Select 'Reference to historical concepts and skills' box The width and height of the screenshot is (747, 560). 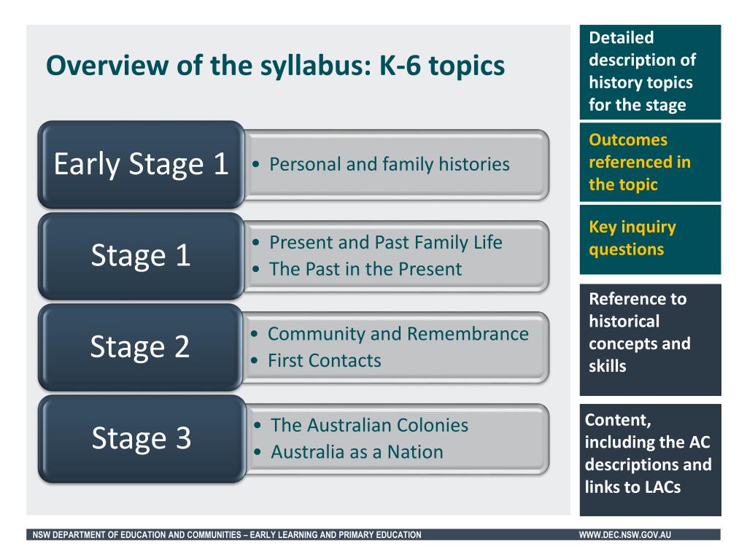[650, 340]
